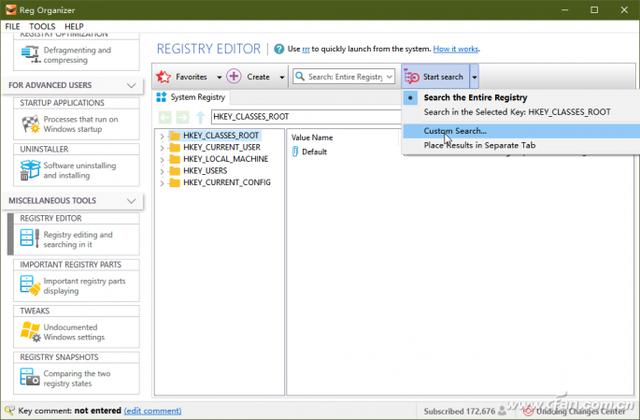Click the Favorites star icon
Image resolution: width=640 pixels, height=420 pixels.
click(x=164, y=77)
